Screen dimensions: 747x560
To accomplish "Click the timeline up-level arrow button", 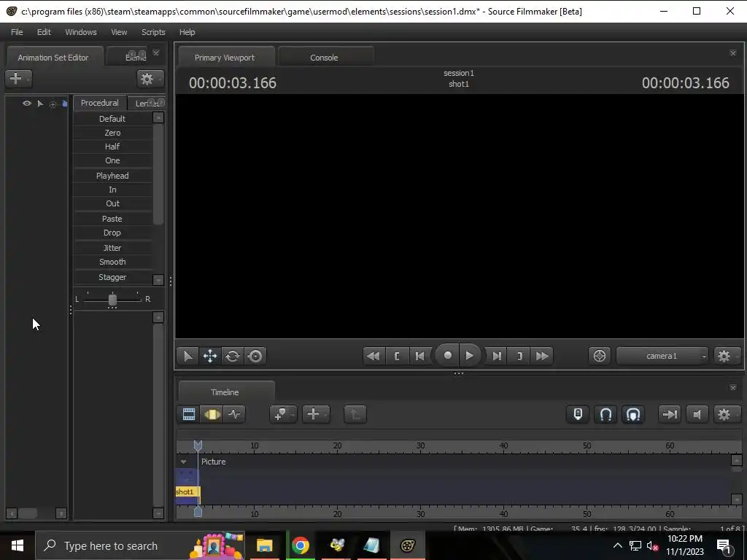I will (355, 414).
